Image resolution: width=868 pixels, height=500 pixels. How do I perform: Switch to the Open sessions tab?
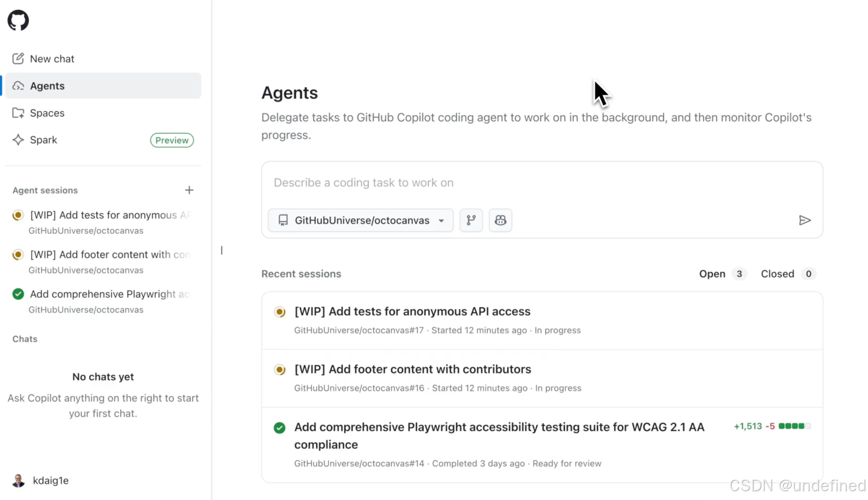[x=723, y=274]
